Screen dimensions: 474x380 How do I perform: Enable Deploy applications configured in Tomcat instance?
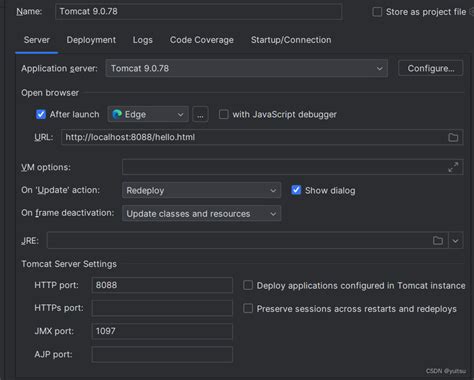point(248,285)
